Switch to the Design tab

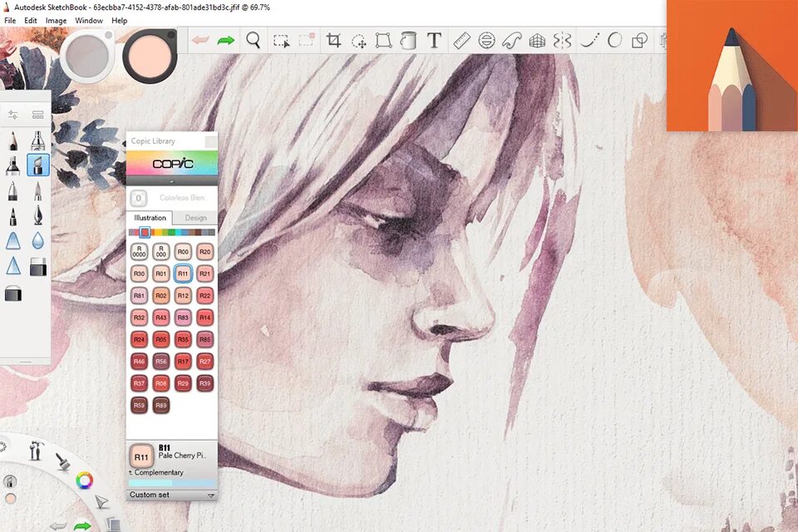pos(195,218)
